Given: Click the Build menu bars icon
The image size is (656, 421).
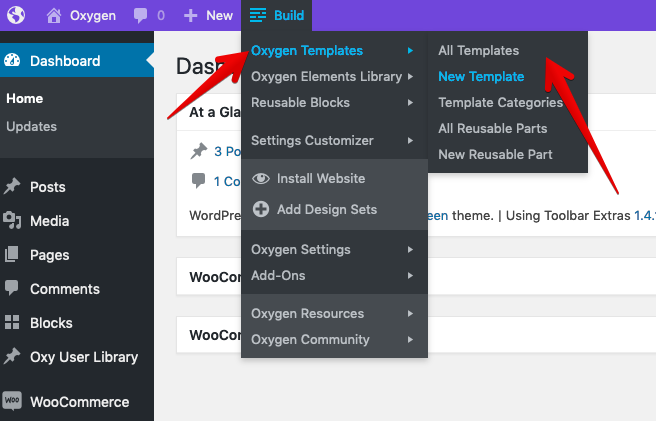Looking at the screenshot, I should coord(258,15).
